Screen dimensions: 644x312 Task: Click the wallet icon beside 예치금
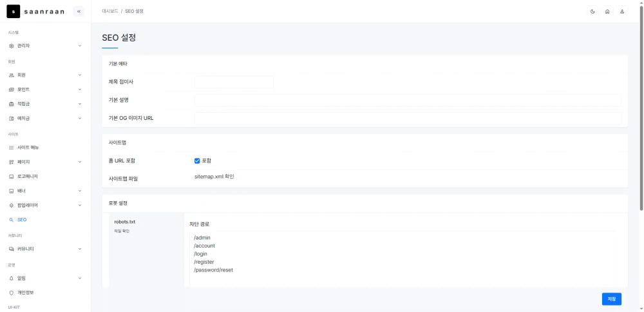click(12, 119)
